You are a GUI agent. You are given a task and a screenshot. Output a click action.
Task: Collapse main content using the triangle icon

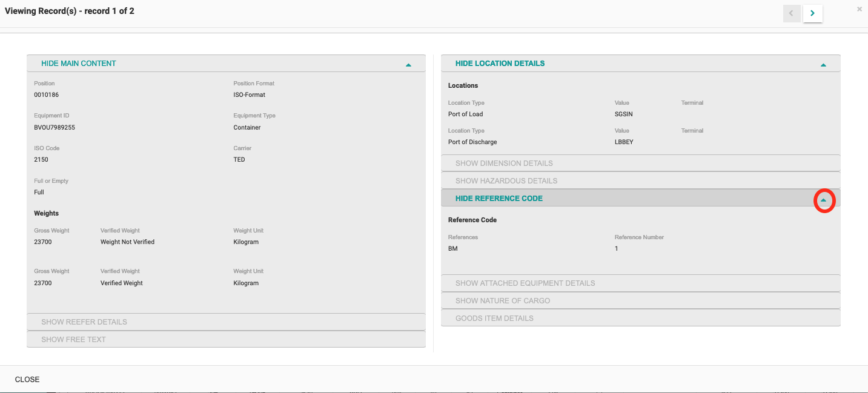pos(408,64)
